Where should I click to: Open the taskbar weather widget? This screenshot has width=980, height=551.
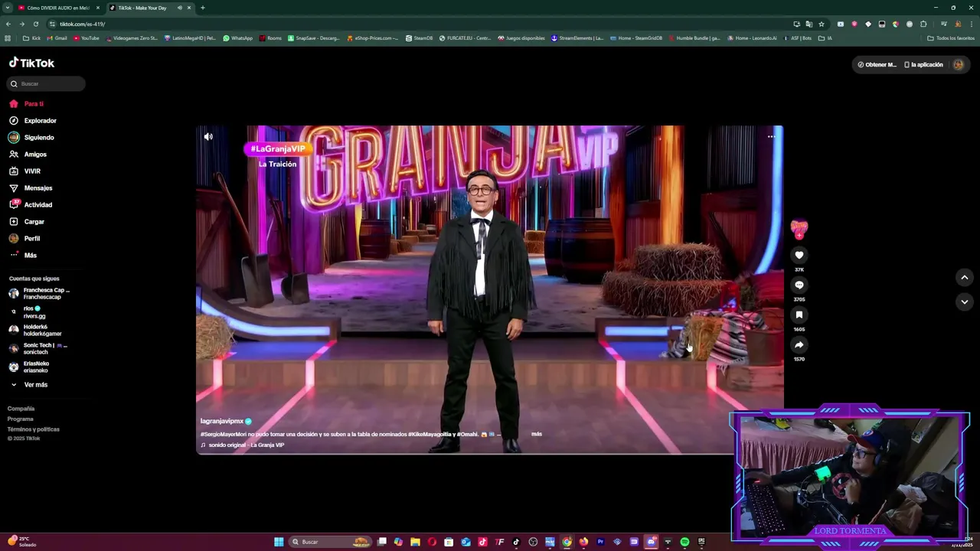(21, 541)
